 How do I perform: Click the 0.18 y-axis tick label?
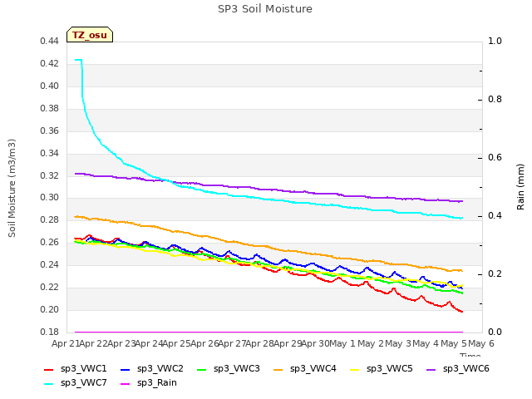50,332
